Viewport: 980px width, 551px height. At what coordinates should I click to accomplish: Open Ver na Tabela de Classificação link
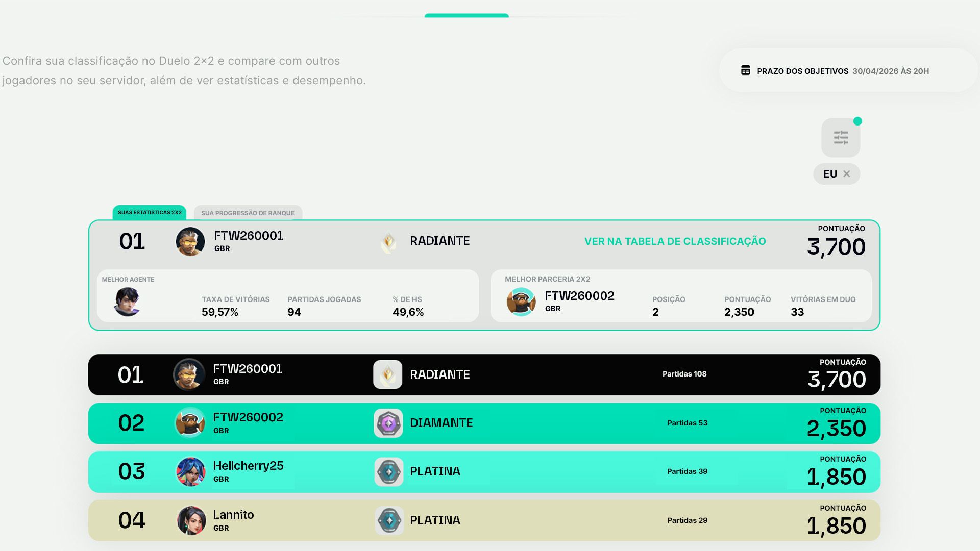point(675,241)
